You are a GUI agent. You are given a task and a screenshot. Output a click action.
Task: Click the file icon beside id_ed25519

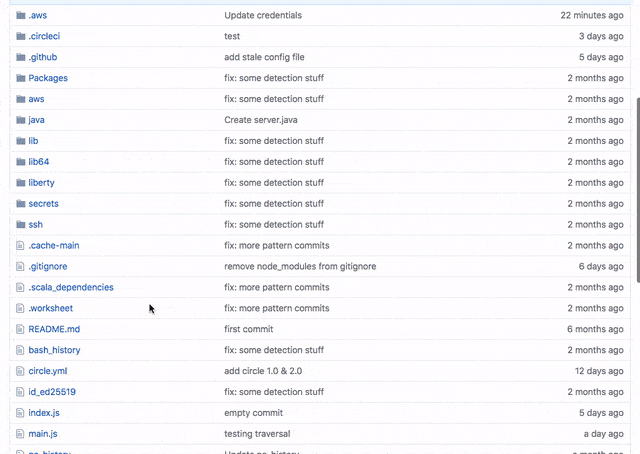20,392
